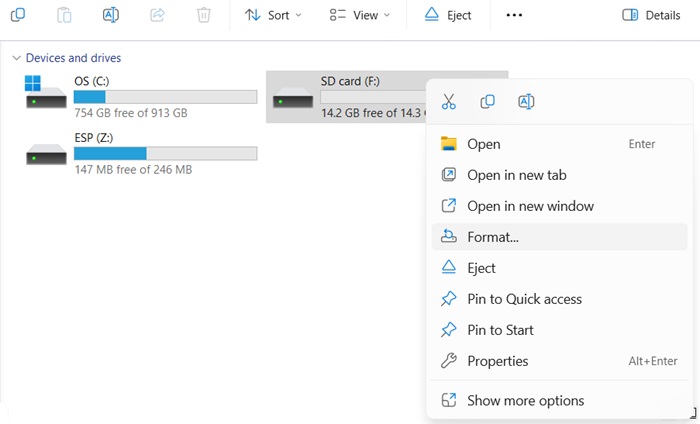Screen dimensions: 700x424
Task: Open the View dropdown
Action: (359, 15)
